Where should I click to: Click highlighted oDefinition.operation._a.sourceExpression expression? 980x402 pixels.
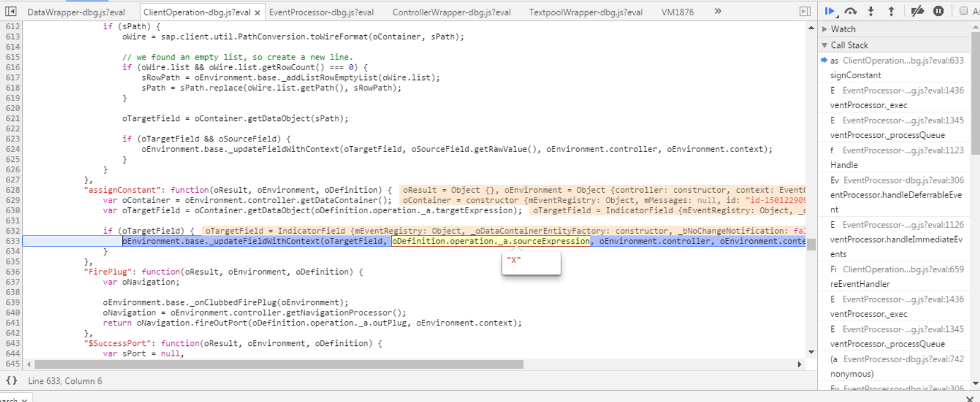[x=491, y=241]
